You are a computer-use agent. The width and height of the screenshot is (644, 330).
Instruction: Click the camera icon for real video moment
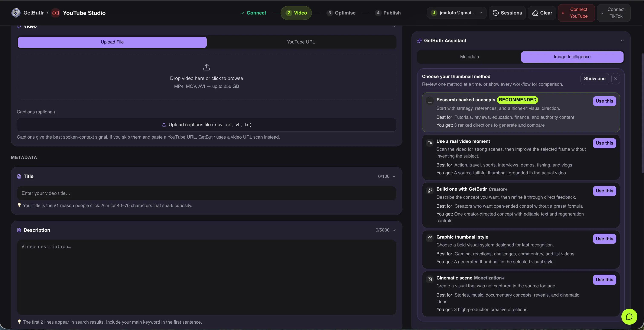pyautogui.click(x=429, y=143)
